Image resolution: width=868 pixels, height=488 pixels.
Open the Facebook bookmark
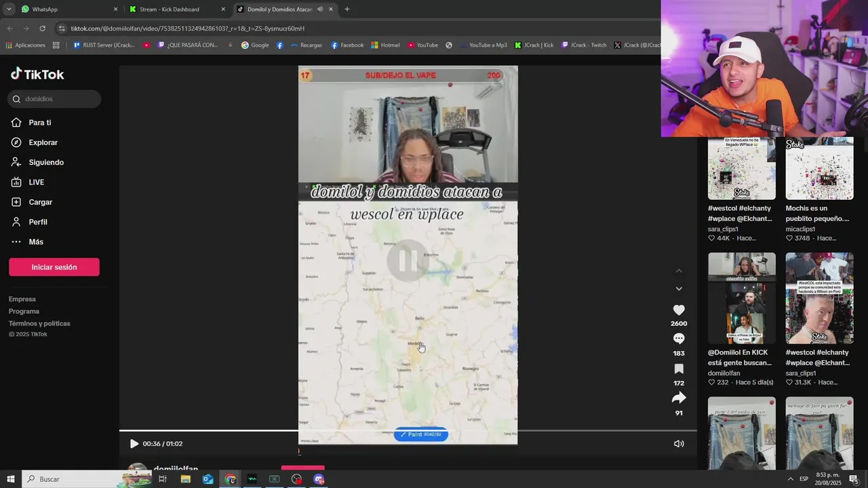pyautogui.click(x=347, y=45)
